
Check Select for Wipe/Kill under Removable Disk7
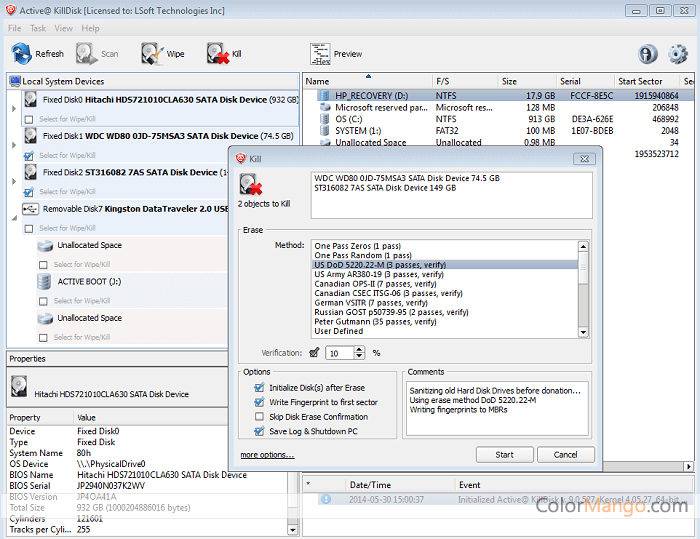coord(29,229)
